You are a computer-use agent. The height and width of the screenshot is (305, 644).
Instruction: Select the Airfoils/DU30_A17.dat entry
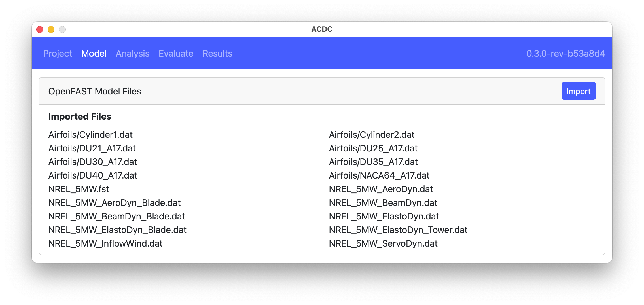tap(93, 162)
